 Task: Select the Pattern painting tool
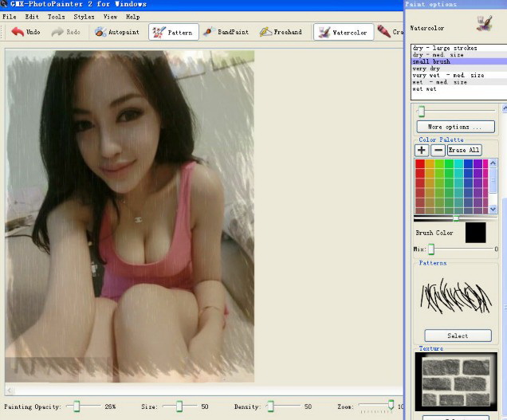(174, 32)
